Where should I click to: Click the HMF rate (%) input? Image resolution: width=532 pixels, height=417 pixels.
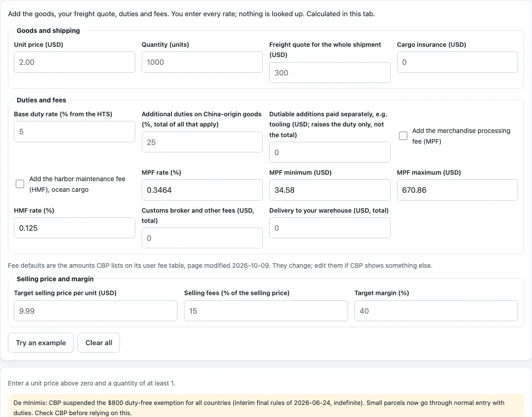(x=74, y=227)
